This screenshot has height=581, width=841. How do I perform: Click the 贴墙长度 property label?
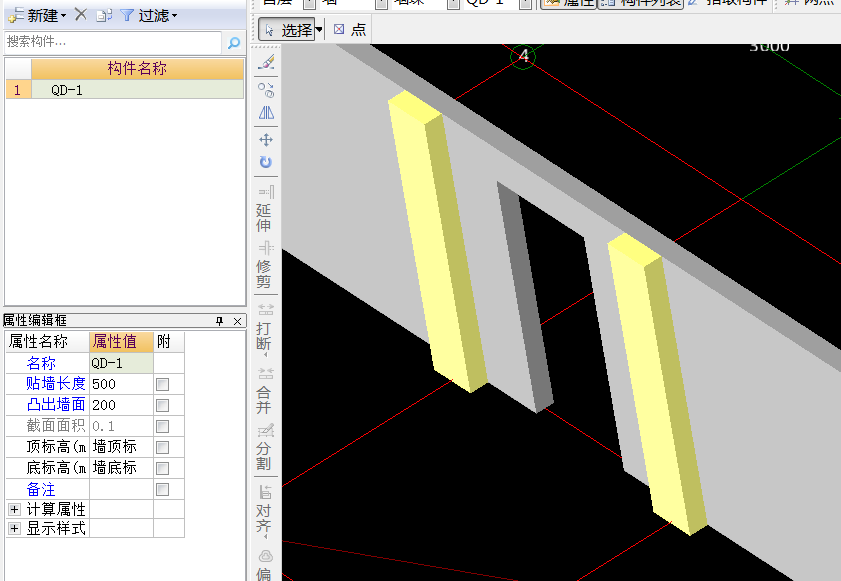click(56, 384)
